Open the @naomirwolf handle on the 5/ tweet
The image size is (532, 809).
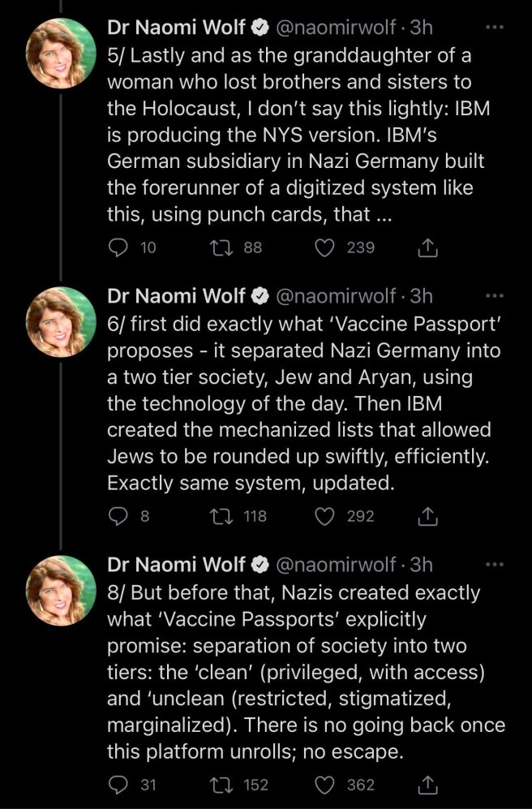[x=337, y=28]
